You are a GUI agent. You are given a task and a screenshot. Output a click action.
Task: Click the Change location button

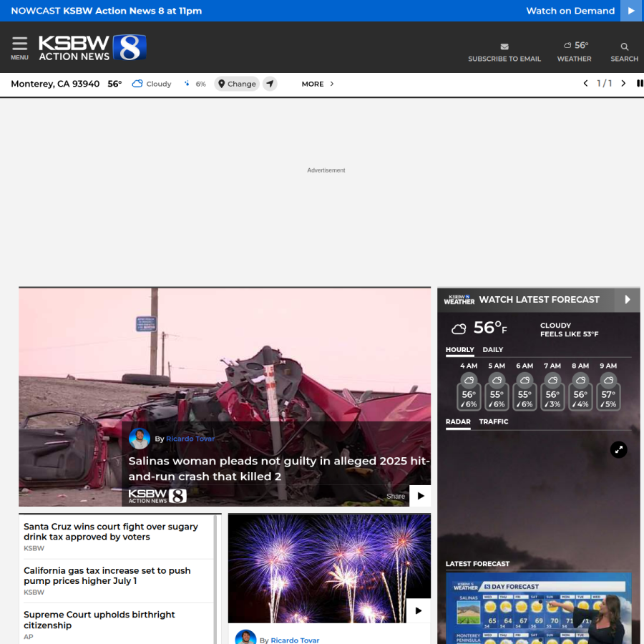pos(237,84)
